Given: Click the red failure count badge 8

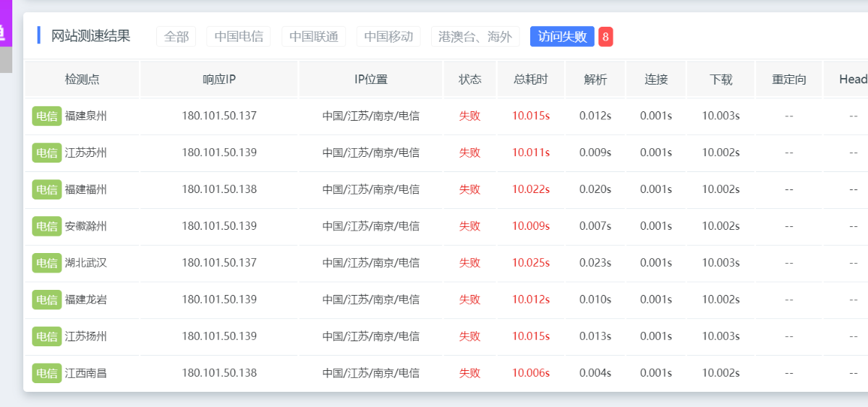Looking at the screenshot, I should click(x=605, y=36).
